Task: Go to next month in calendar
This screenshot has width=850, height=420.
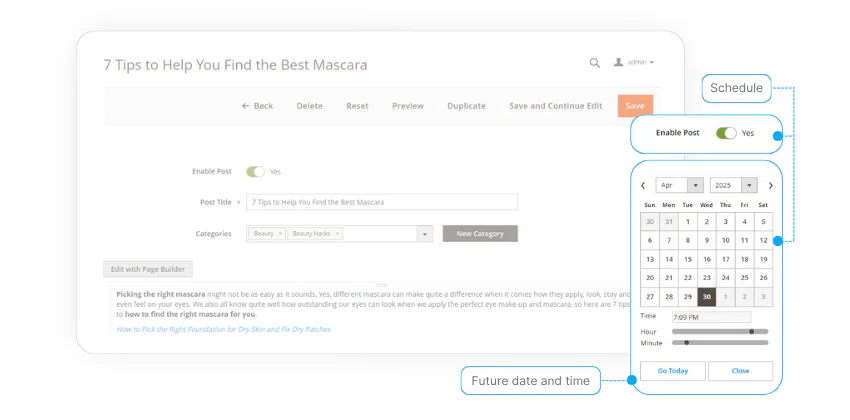Action: point(770,186)
